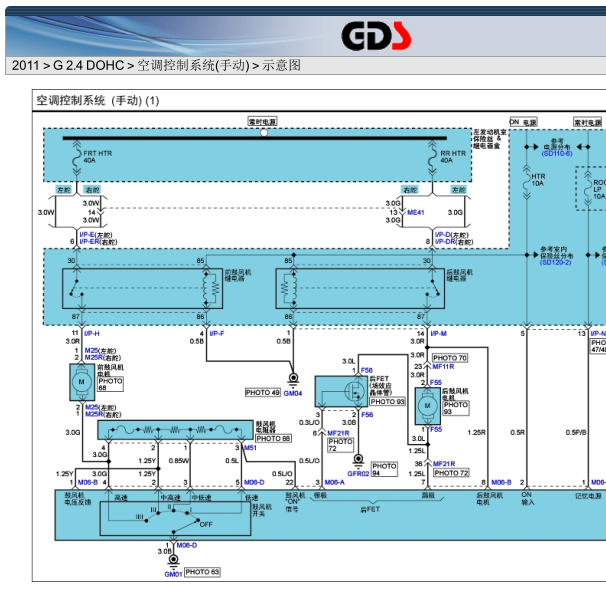Select the 示意图 breadcrumb item
Screen dimensions: 606x596
tap(281, 65)
